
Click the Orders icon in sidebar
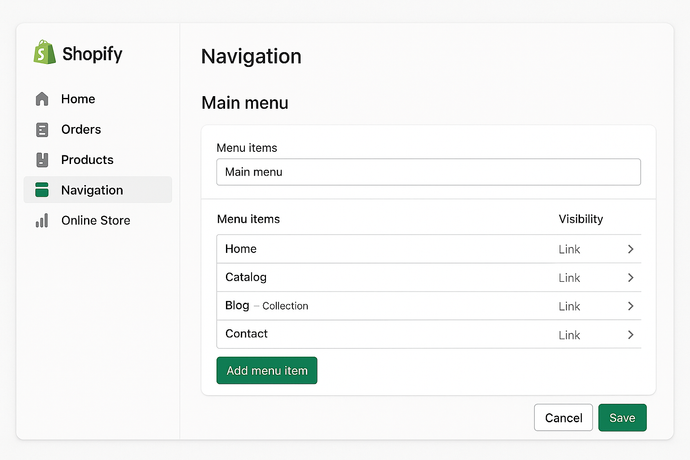coord(41,130)
